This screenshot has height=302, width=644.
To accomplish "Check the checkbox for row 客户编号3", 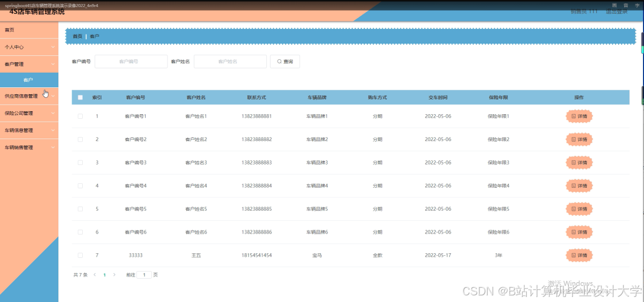I will click(x=80, y=162).
